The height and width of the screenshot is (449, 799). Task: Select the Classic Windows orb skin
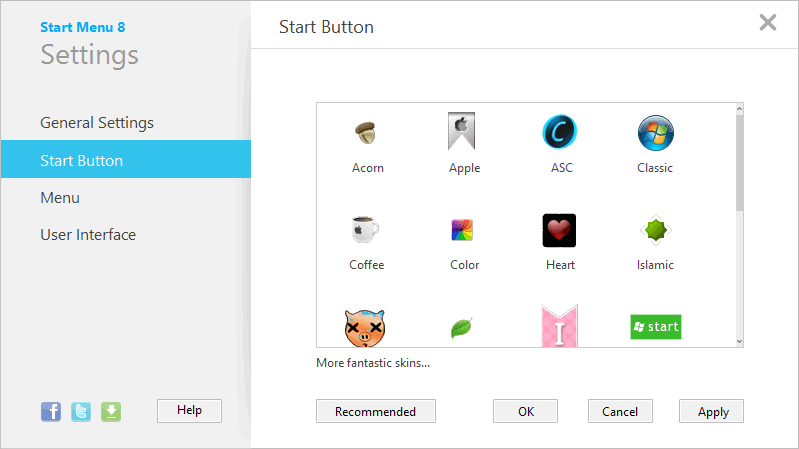point(656,133)
